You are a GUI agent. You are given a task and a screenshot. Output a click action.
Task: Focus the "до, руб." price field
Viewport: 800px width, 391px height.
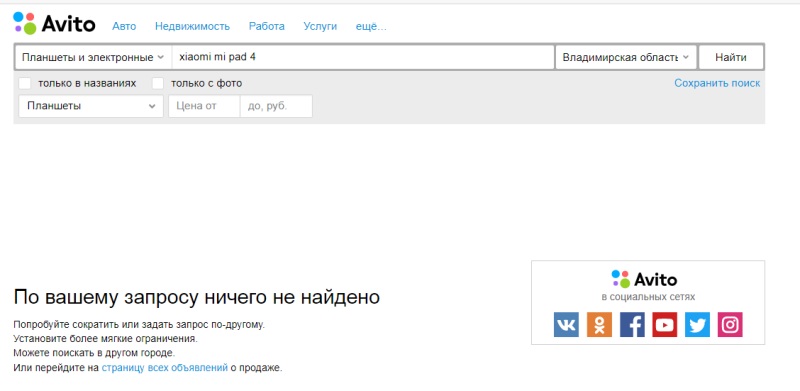point(276,106)
